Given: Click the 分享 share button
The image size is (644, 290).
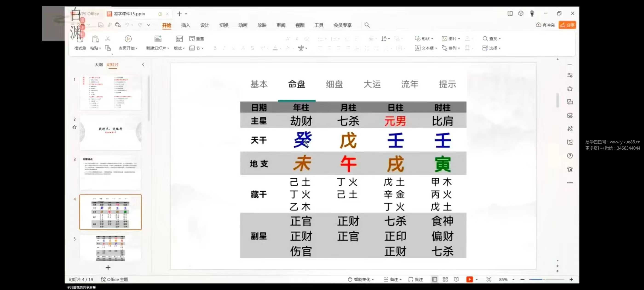Looking at the screenshot, I should (567, 25).
